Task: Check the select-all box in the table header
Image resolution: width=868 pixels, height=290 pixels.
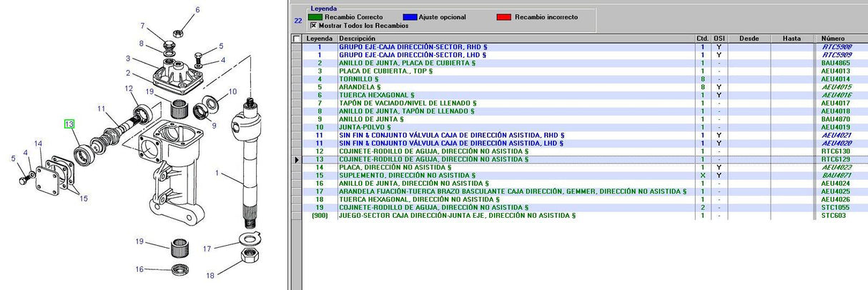Action: pyautogui.click(x=296, y=39)
